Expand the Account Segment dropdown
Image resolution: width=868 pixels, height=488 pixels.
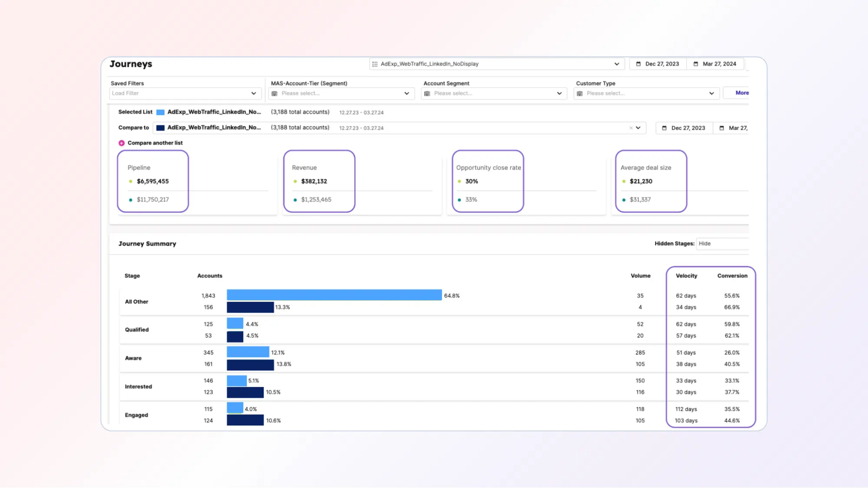tap(559, 93)
